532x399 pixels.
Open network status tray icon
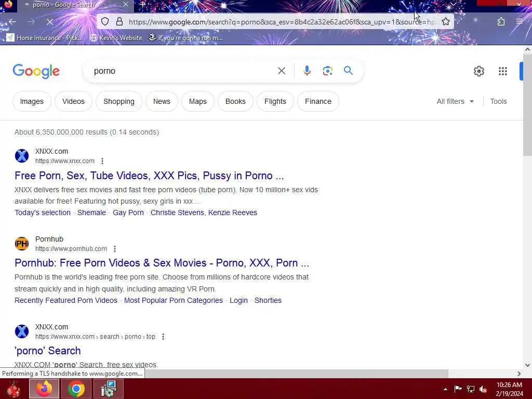point(471,389)
